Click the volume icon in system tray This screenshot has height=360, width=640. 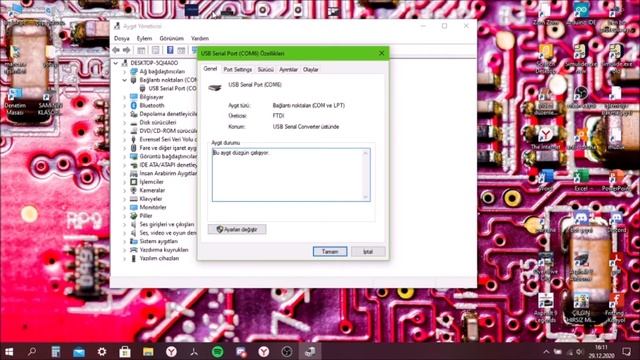580,351
